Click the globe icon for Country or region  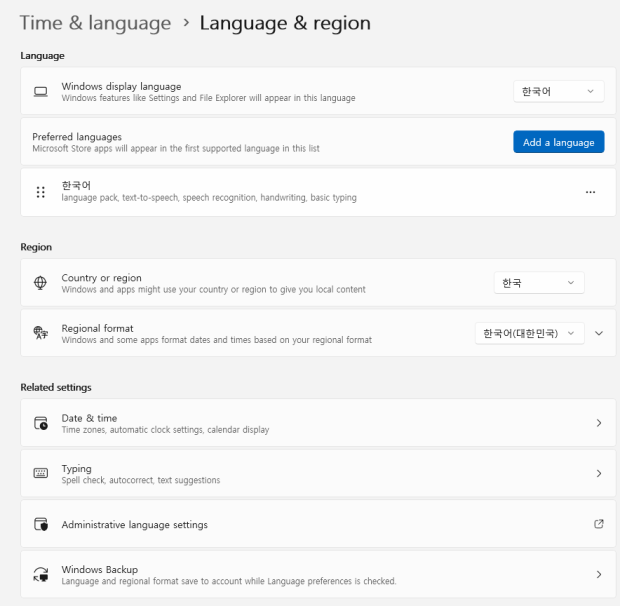41,283
